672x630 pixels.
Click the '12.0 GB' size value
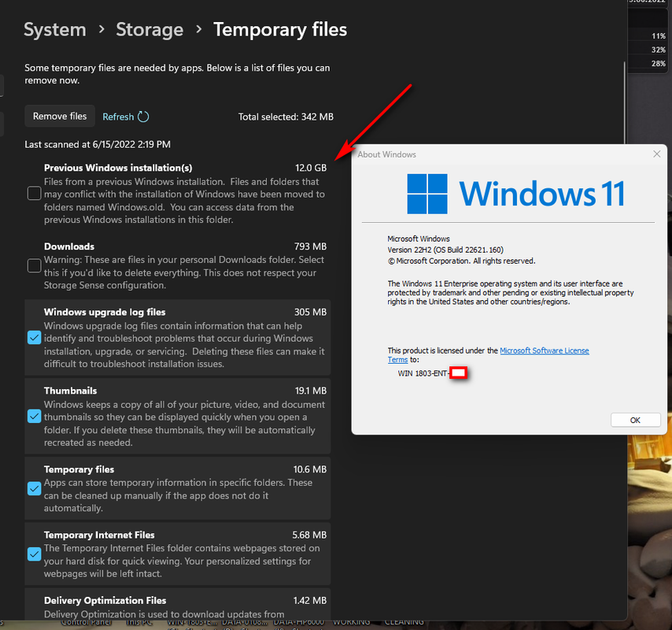pyautogui.click(x=311, y=168)
